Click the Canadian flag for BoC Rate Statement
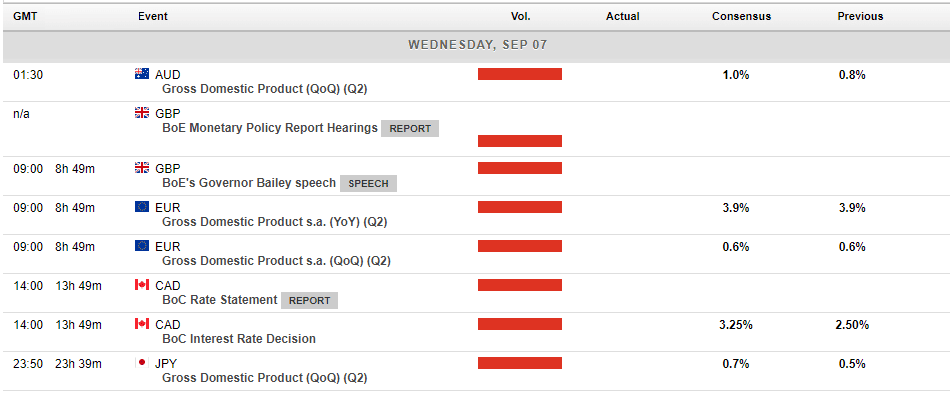 pyautogui.click(x=141, y=285)
